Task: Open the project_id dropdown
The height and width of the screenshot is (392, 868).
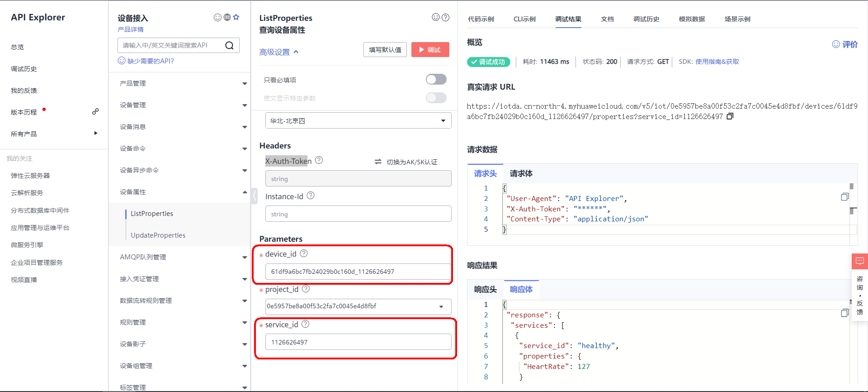Action: (358, 306)
